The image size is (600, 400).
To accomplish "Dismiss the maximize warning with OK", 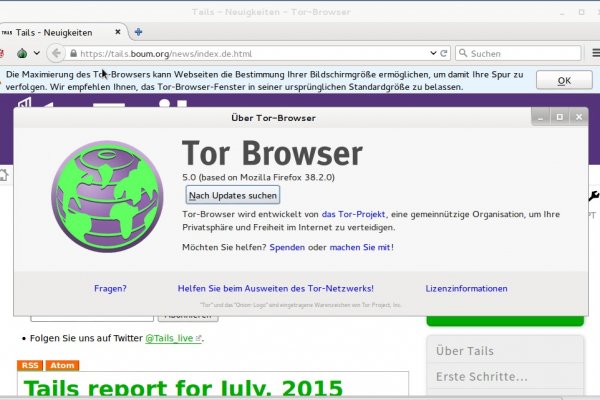I will coord(564,80).
